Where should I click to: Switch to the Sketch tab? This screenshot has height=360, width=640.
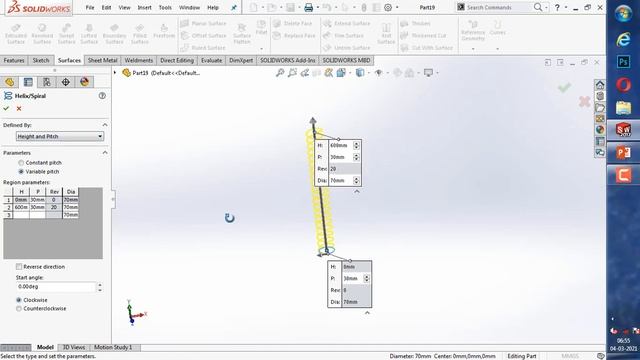click(41, 60)
